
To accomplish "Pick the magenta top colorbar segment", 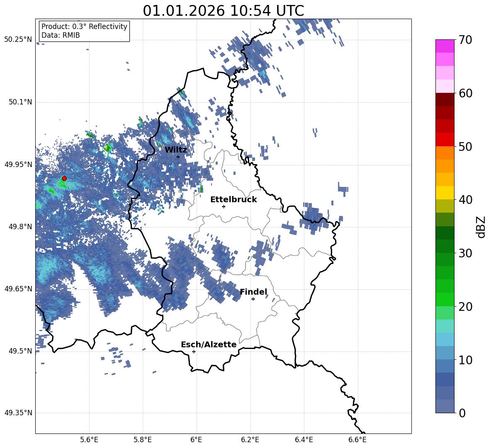I will coord(445,46).
